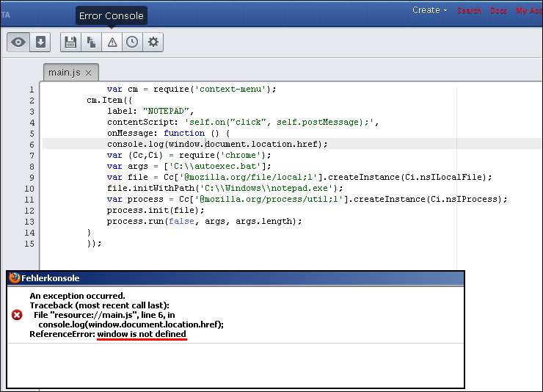Viewport: 543px width, 392px height.
Task: Go to the My Account link
Action: [528, 11]
